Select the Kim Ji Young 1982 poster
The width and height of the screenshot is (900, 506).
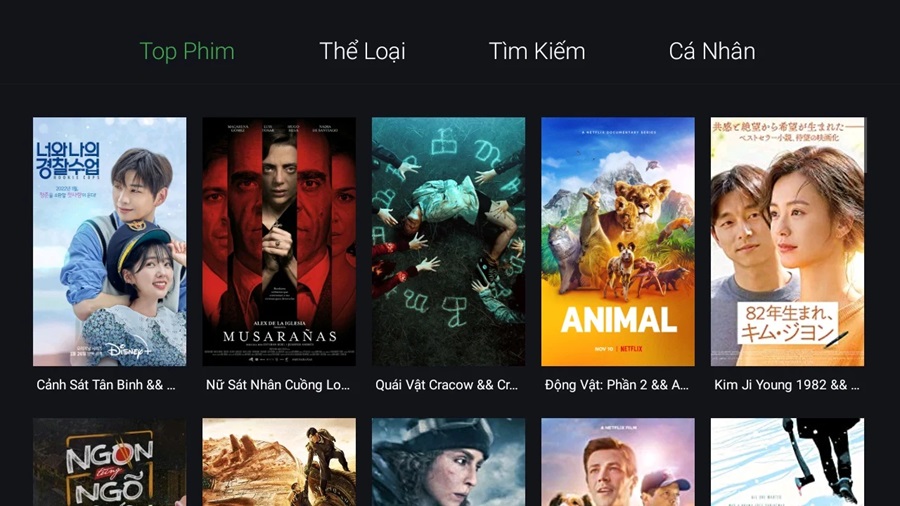click(x=788, y=242)
